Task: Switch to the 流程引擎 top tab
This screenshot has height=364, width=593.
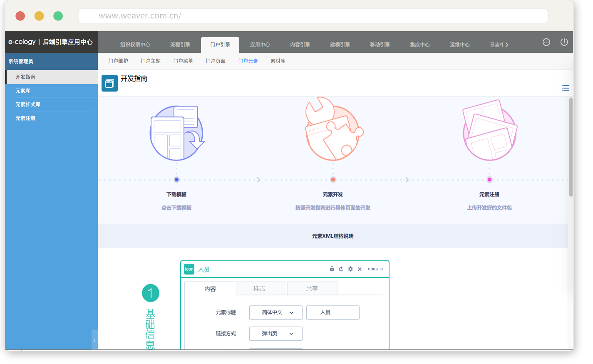Action: click(180, 45)
